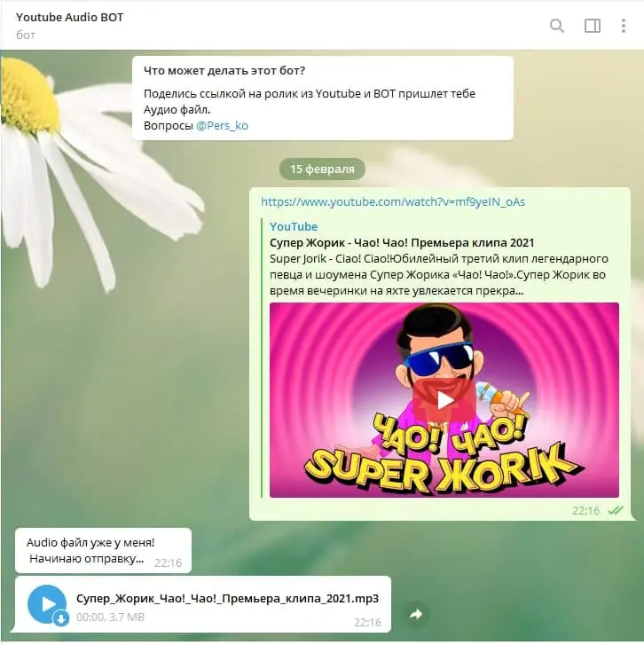Screen dimensions: 644x645
Task: Open the Чао! Чао! video thumbnail image
Action: pyautogui.click(x=444, y=400)
